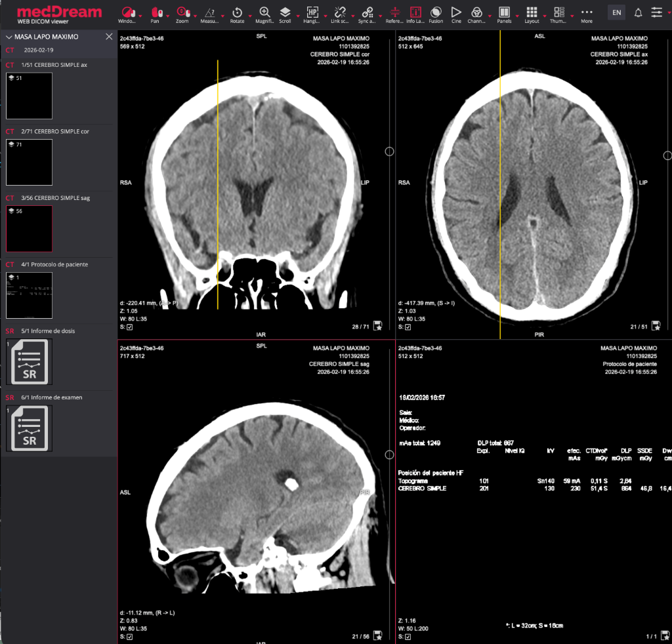This screenshot has width=672, height=644.
Task: Open the Fusion tool
Action: (x=436, y=14)
